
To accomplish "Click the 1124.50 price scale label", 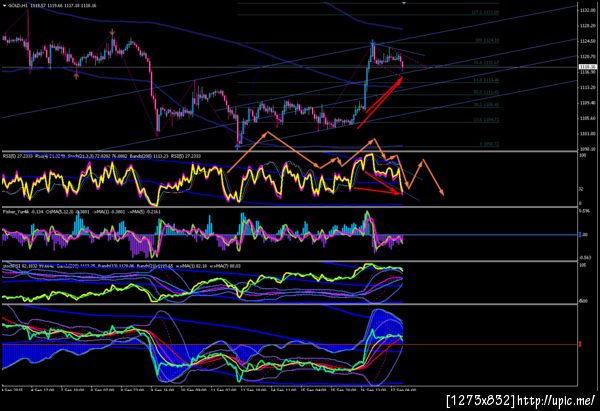I will click(x=588, y=41).
